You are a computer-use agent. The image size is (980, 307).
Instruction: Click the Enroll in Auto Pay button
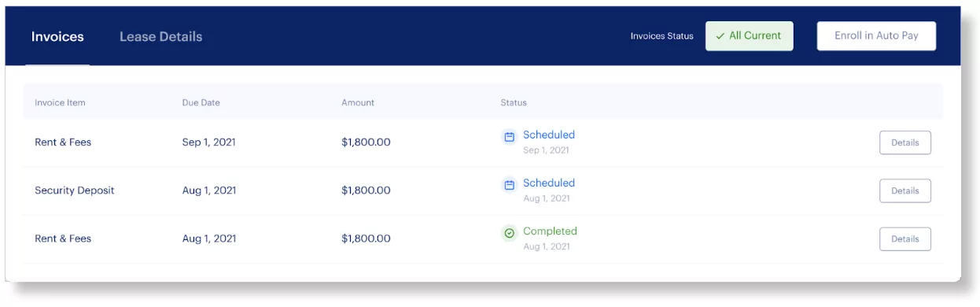(x=876, y=36)
